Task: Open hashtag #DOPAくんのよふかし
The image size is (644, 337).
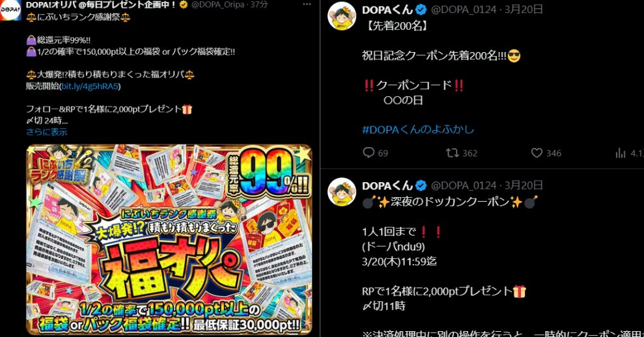Action: (417, 129)
